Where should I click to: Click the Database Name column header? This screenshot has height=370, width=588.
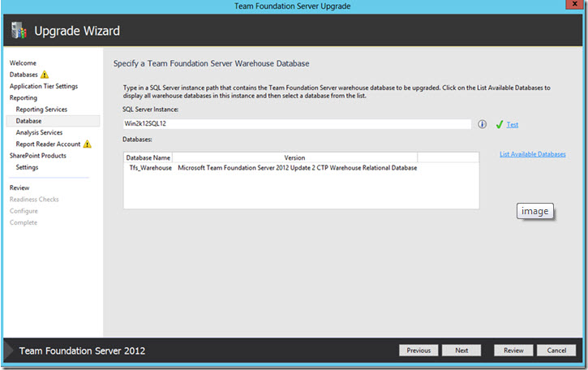(148, 157)
